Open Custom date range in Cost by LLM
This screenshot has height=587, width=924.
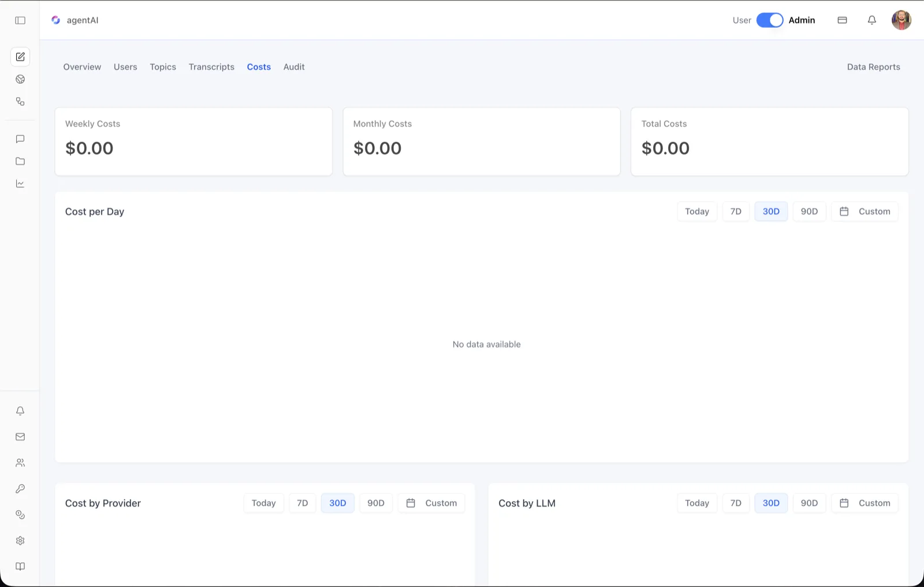click(865, 503)
